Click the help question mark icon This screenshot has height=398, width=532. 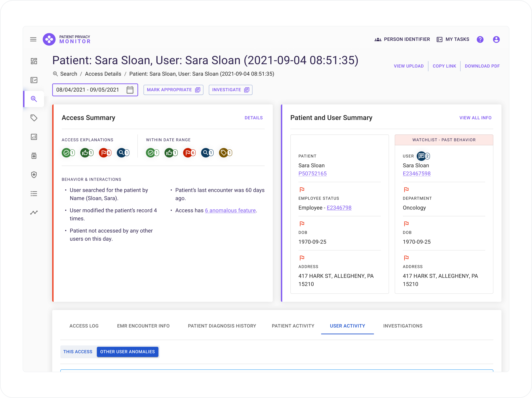pos(480,39)
